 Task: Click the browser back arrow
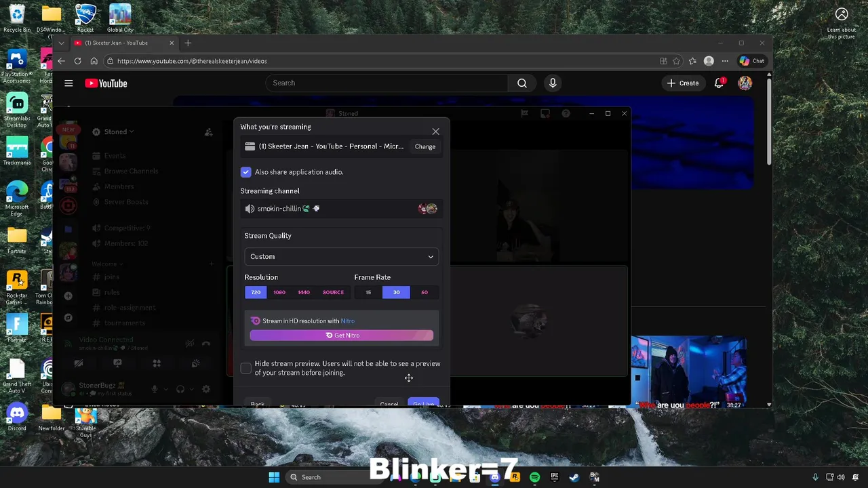pos(61,61)
